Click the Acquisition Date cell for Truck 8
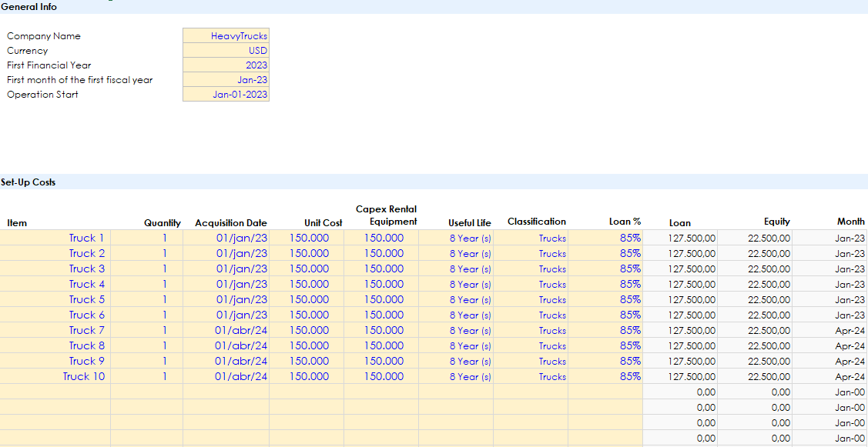Screen dimensions: 868x447 226,345
